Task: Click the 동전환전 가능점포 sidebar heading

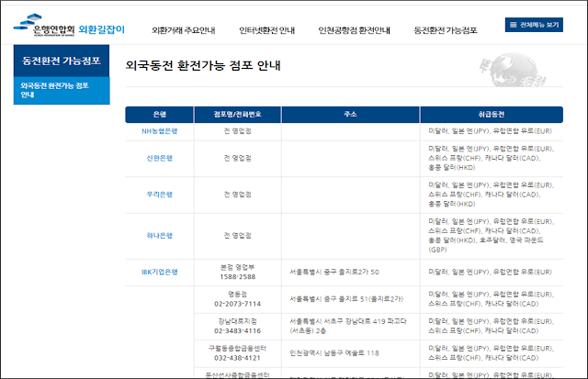Action: 62,61
